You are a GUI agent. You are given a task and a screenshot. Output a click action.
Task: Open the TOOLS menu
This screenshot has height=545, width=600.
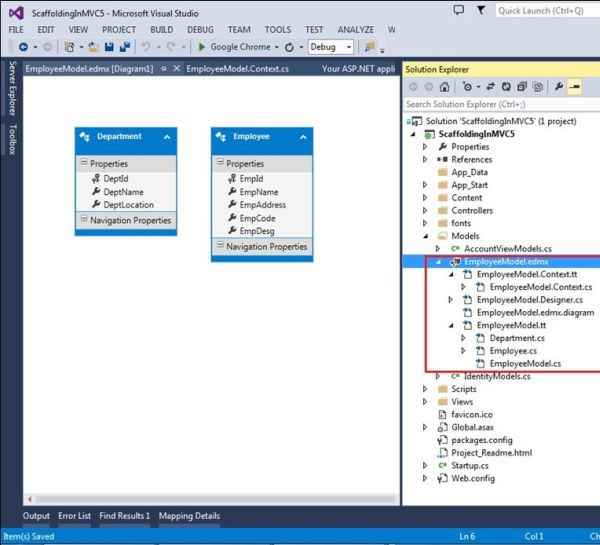(x=278, y=29)
